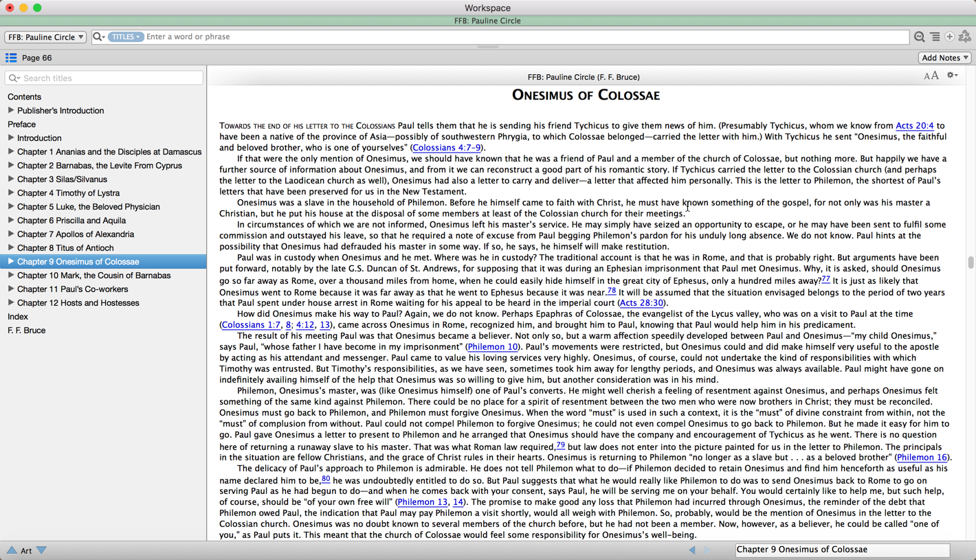Follow the Colossians 4:7-9 link

coord(447,148)
